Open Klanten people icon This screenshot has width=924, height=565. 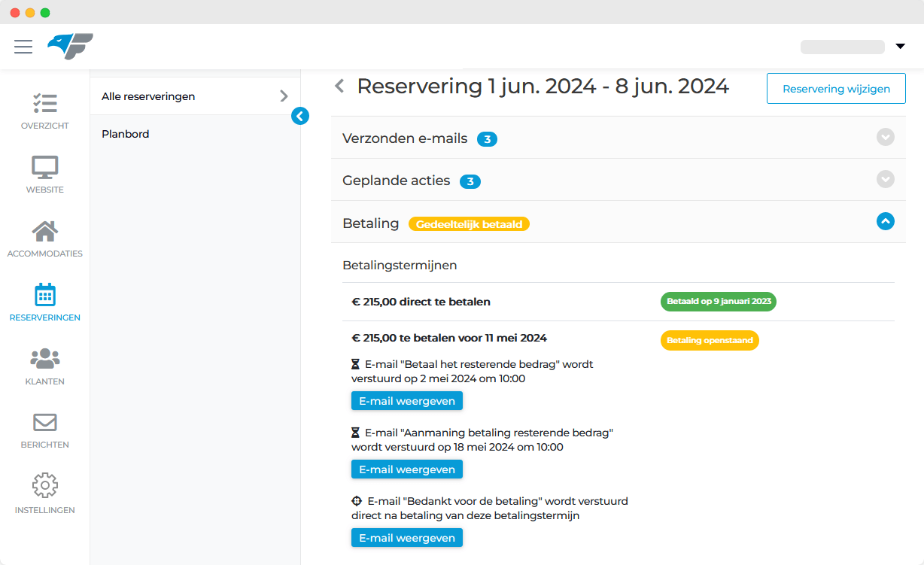pyautogui.click(x=45, y=358)
